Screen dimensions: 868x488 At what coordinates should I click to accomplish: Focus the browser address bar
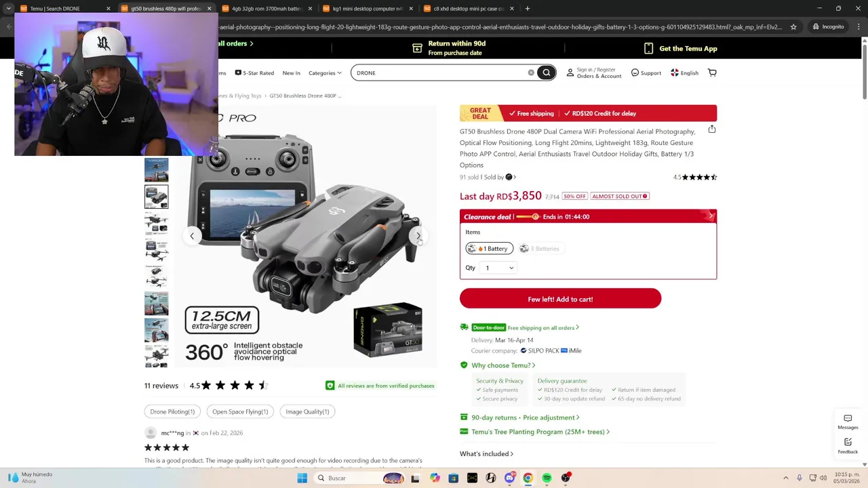500,27
